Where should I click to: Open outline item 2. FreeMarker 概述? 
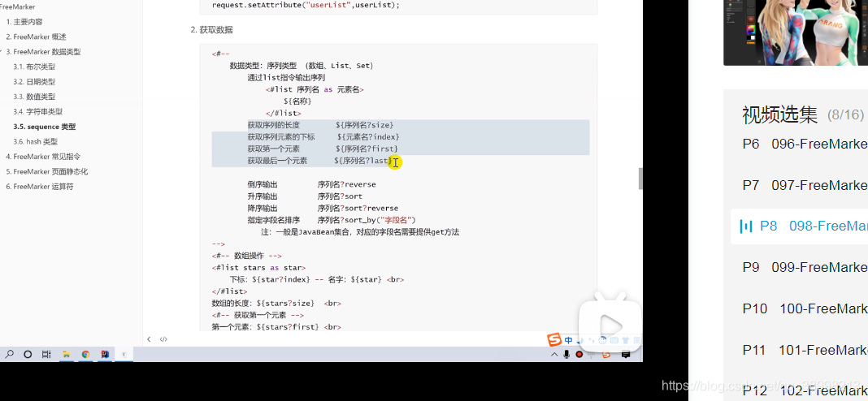(x=36, y=37)
